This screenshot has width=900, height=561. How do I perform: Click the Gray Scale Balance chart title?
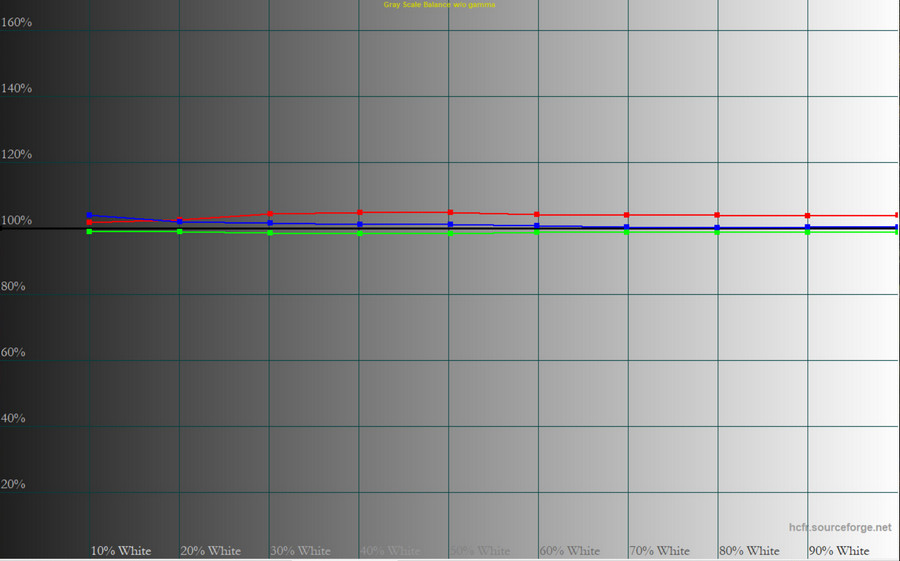pos(439,5)
